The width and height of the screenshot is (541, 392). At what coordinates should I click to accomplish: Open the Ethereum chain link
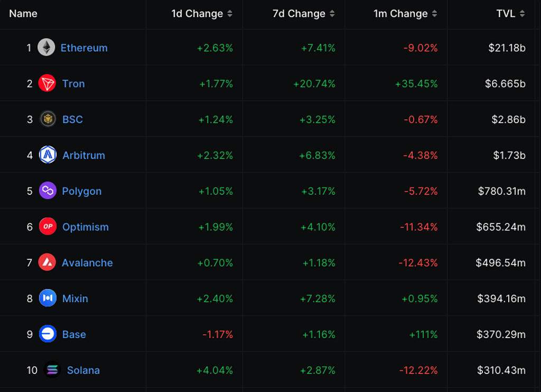tap(84, 48)
